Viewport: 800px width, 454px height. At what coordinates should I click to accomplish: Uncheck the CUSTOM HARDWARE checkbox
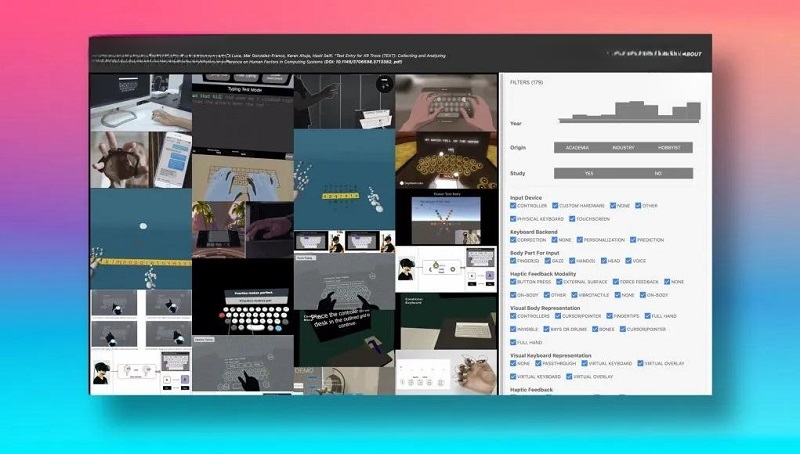[x=555, y=206]
